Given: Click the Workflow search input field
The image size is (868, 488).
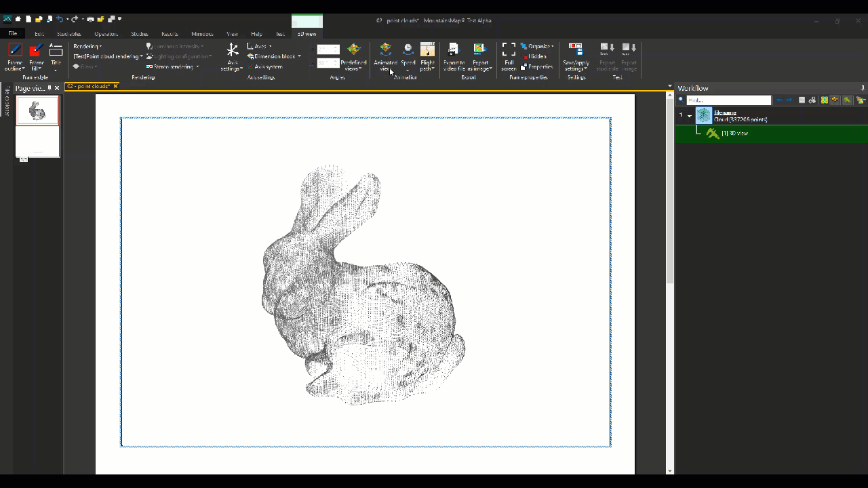Looking at the screenshot, I should click(x=729, y=100).
